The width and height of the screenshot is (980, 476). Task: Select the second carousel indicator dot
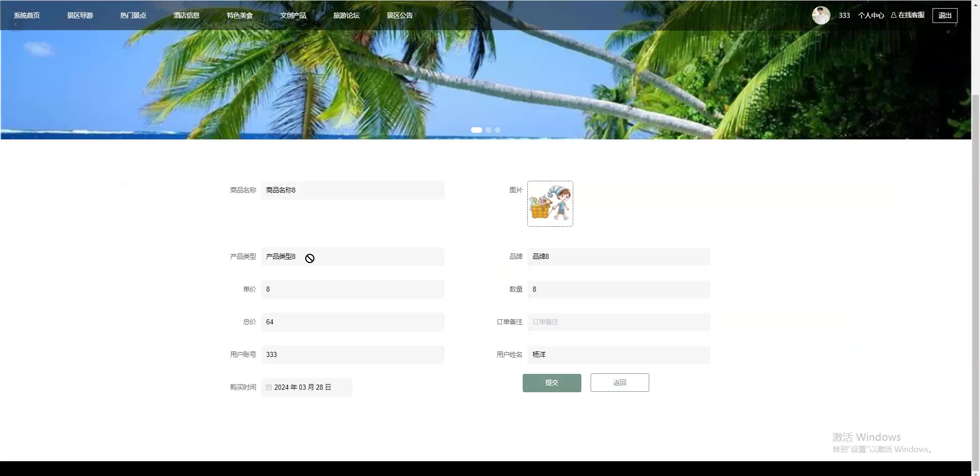click(x=488, y=130)
